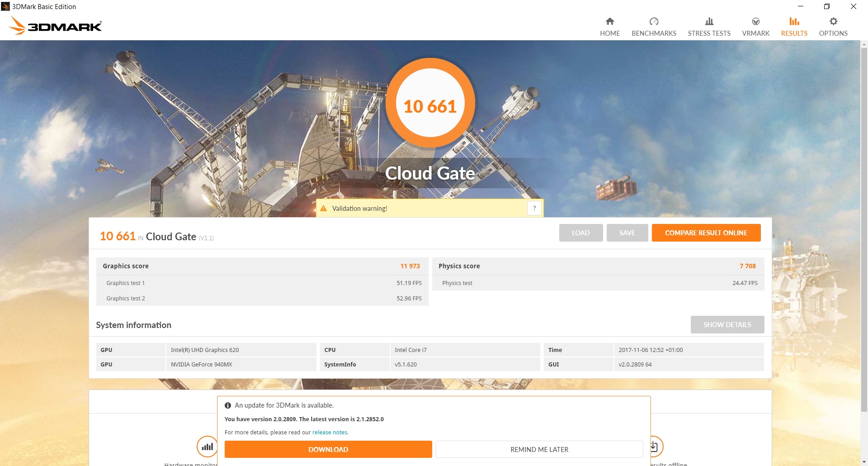The height and width of the screenshot is (466, 868).
Task: Click the Validation warning banner text
Action: pos(359,209)
